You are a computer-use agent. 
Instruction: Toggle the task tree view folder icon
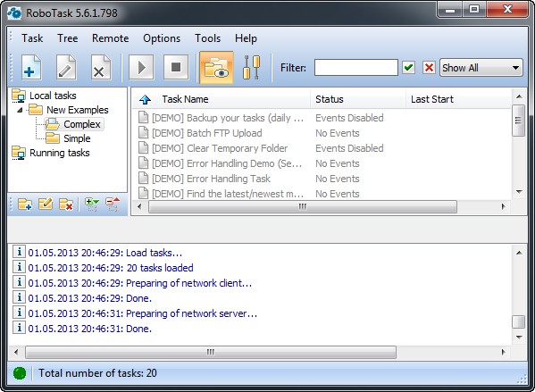click(216, 68)
